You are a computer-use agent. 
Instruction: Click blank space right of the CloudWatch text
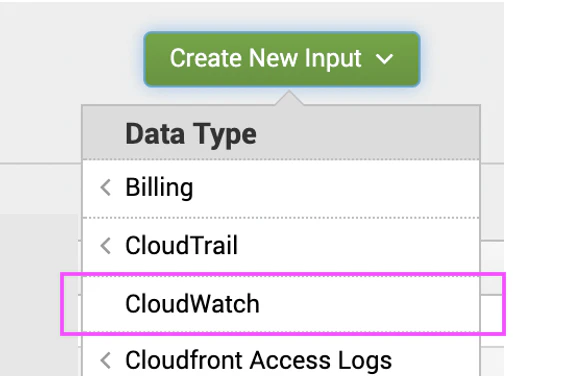click(370, 304)
